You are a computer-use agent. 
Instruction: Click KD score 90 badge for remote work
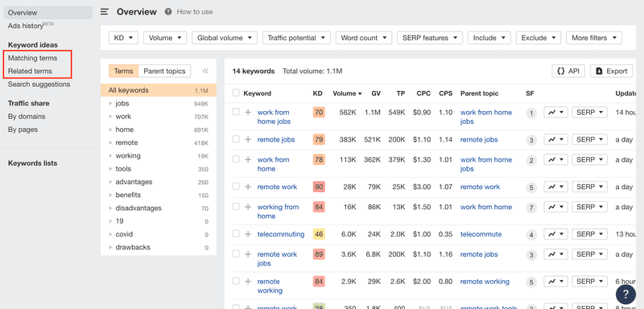[319, 187]
